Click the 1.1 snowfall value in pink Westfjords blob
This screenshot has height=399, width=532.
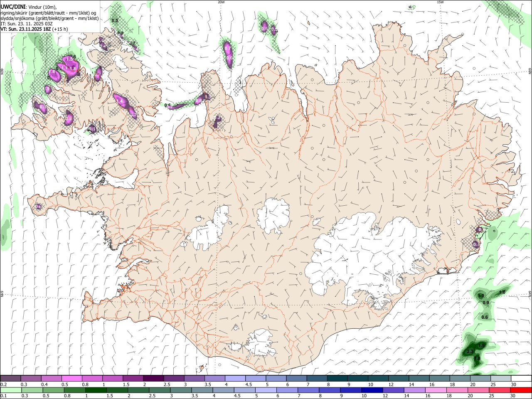tap(64, 68)
